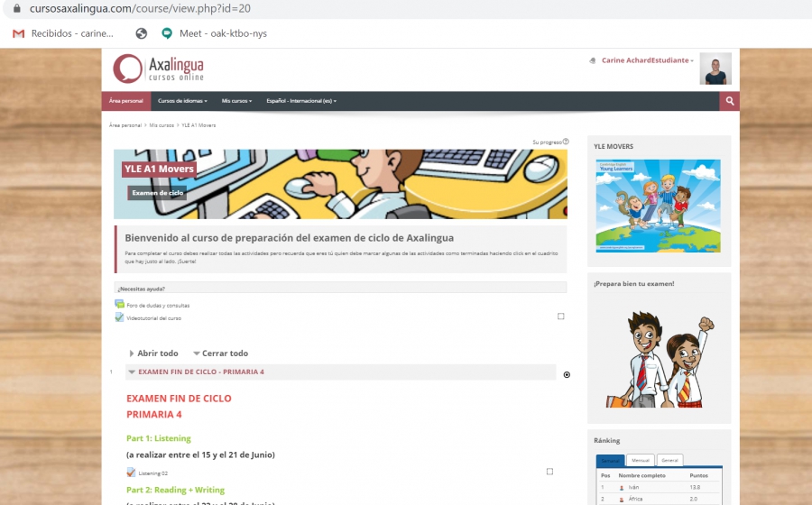The width and height of the screenshot is (812, 505).
Task: Open the Google Meet bookmark icon
Action: click(x=167, y=33)
